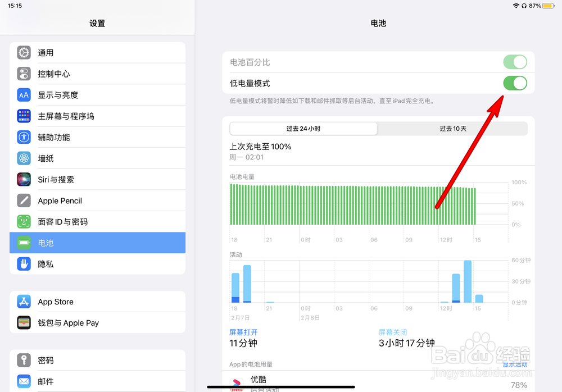Click the 钱包与 Apple Pay icon

click(24, 322)
